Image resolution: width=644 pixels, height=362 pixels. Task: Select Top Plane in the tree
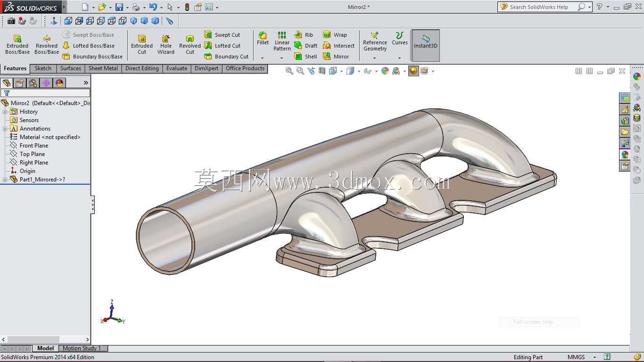pos(27,154)
